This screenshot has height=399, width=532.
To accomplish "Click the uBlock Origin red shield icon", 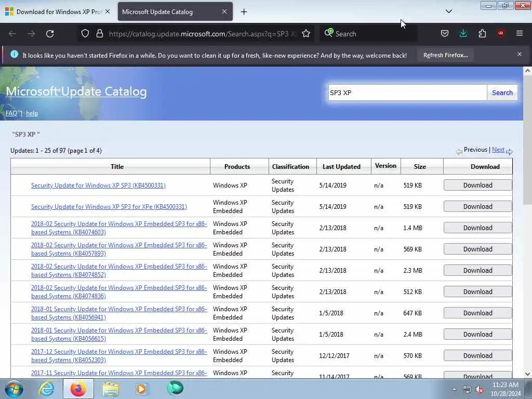I will pyautogui.click(x=501, y=33).
